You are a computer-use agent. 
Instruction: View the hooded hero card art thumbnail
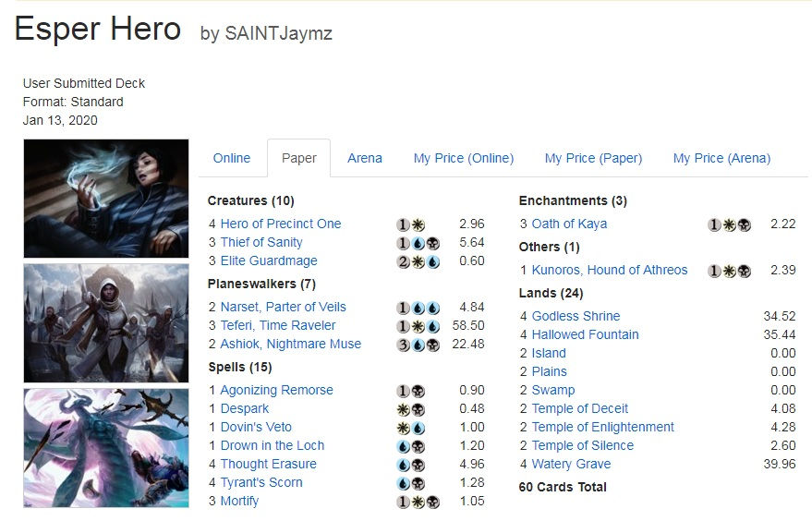click(x=106, y=323)
